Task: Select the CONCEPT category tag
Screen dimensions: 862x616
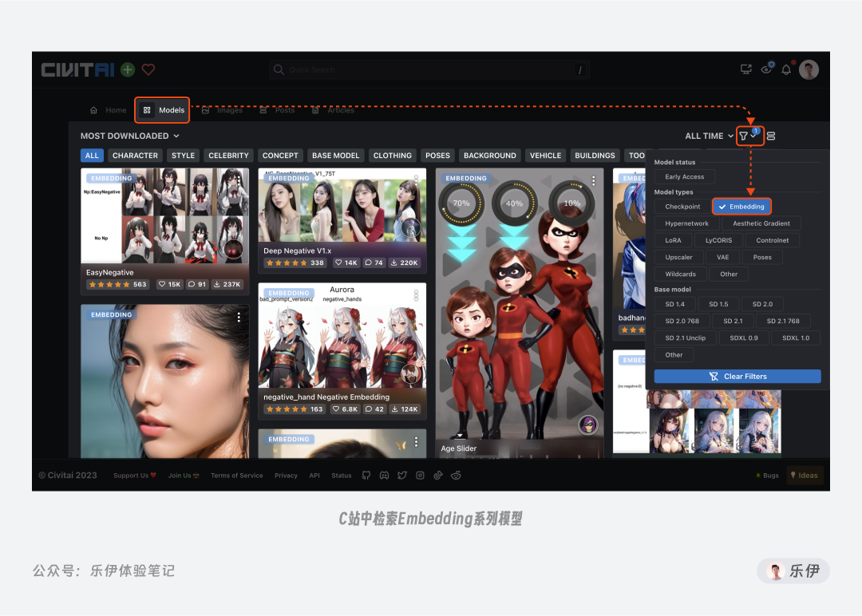Action: point(280,156)
